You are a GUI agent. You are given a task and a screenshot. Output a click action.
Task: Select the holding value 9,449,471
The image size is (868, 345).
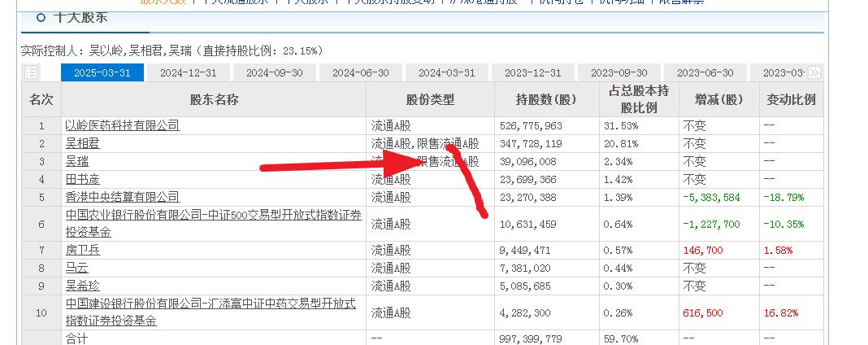[525, 251]
